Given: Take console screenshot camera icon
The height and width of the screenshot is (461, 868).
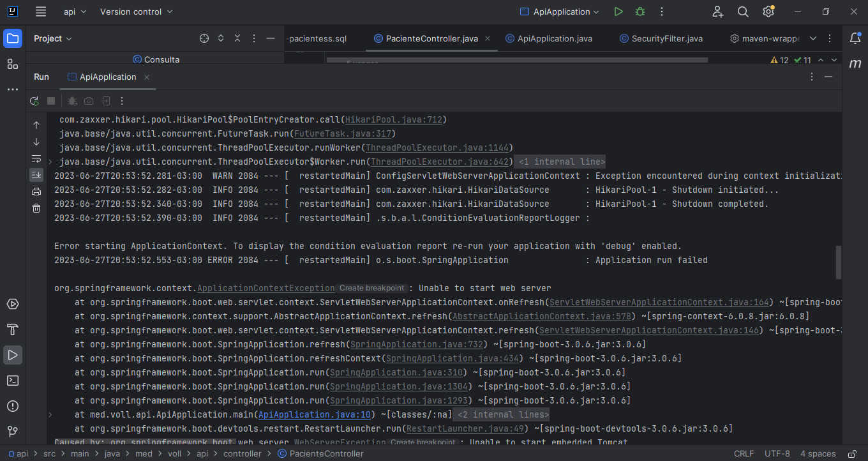Looking at the screenshot, I should 89,101.
